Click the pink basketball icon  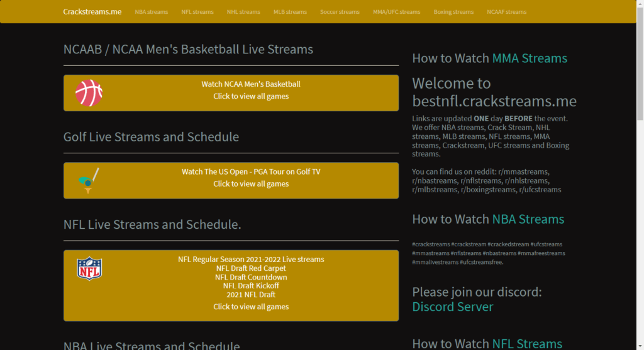pos(89,93)
